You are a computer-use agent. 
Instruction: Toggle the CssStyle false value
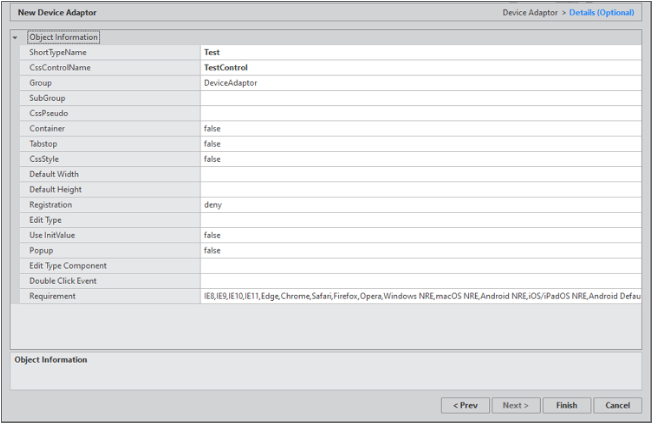420,159
